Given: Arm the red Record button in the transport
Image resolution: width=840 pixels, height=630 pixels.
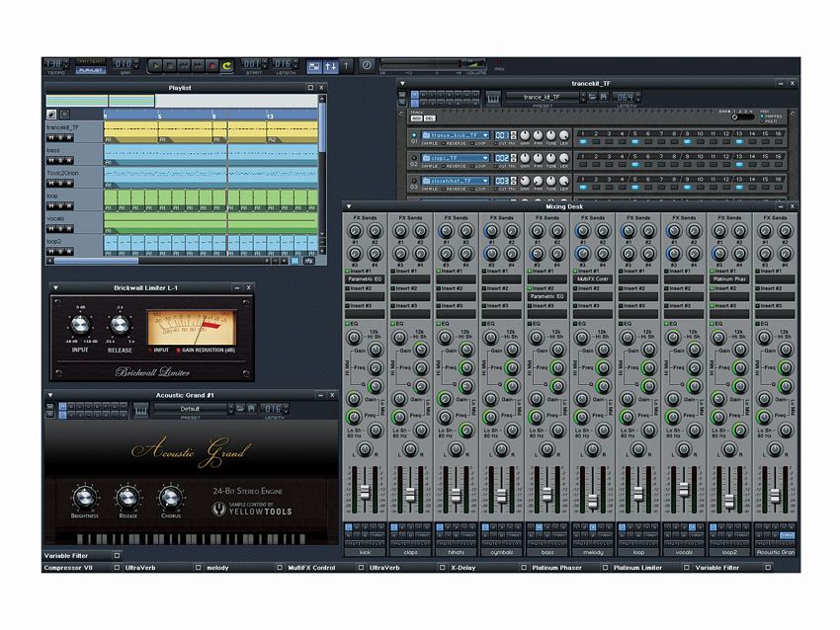Looking at the screenshot, I should 212,66.
